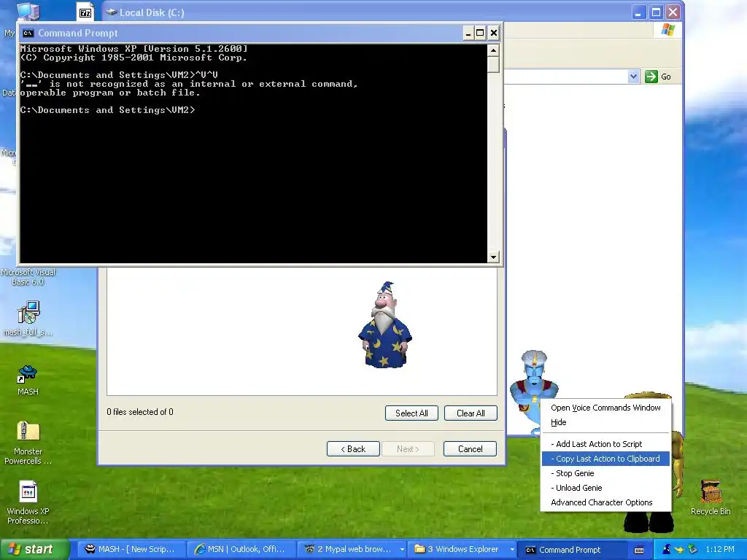This screenshot has width=747, height=560.
Task: Click Command Prompt title bar icon
Action: (28, 33)
